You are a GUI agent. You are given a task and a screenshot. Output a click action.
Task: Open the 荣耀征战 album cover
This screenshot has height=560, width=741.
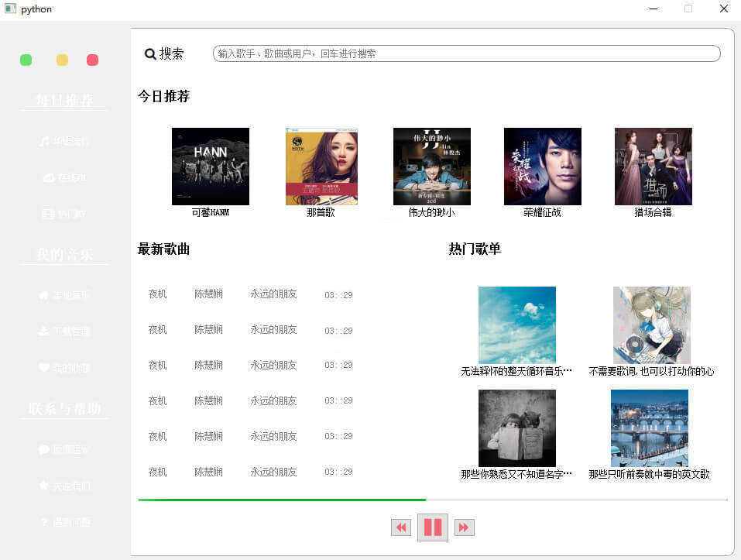(x=543, y=167)
